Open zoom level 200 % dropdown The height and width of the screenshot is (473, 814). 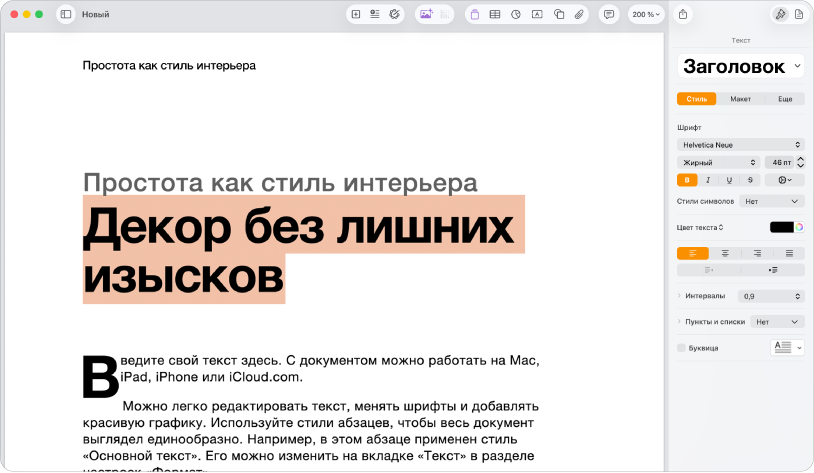646,15
